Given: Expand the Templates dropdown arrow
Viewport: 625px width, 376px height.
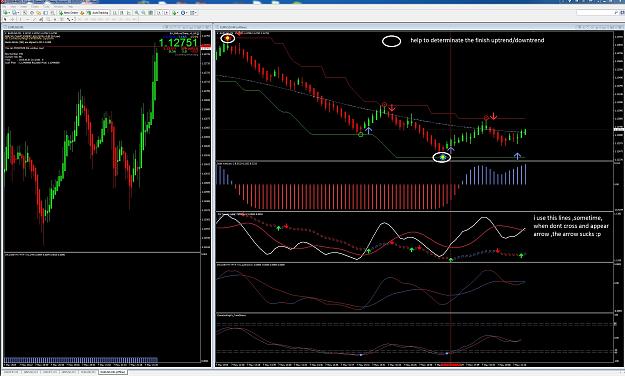Looking at the screenshot, I should point(196,13).
